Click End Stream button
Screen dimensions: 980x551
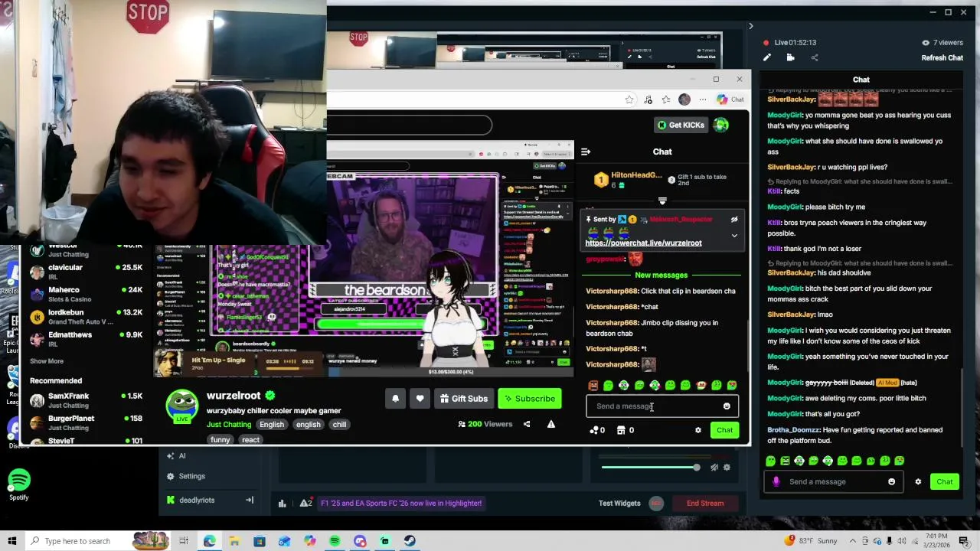(x=705, y=504)
